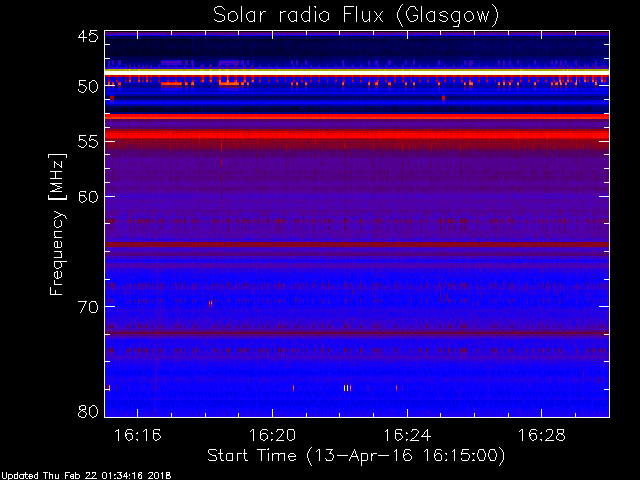Click the 50 MHz axis tick label
Viewport: 640px width, 480px height.
[88, 87]
